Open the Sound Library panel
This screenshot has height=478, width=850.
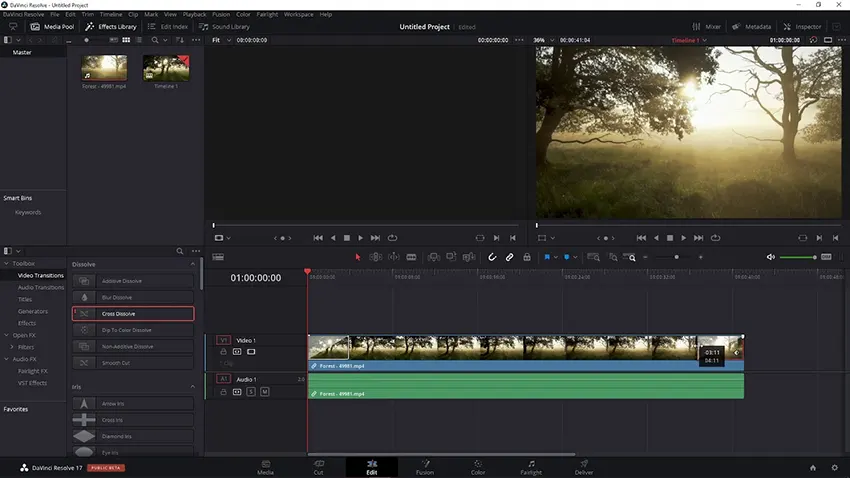[224, 27]
